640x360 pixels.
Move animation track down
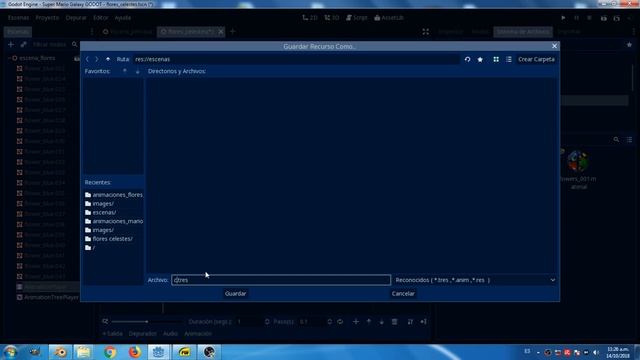[x=382, y=322]
